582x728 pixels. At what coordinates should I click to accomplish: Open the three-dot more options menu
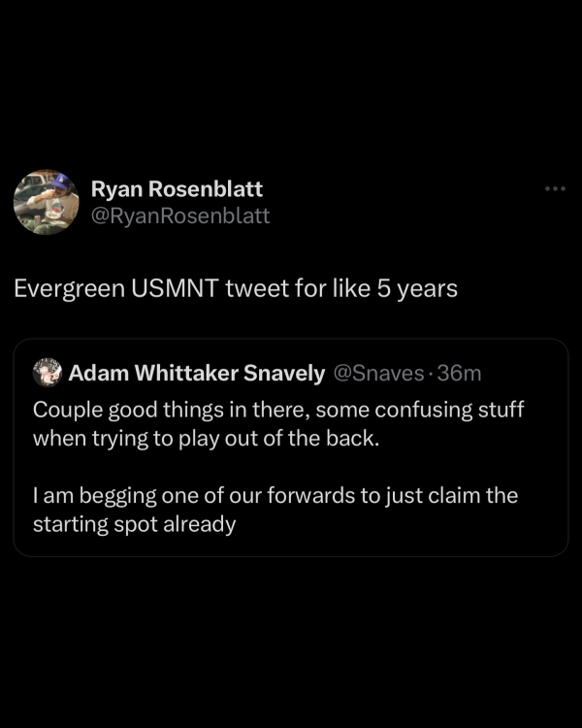click(554, 188)
